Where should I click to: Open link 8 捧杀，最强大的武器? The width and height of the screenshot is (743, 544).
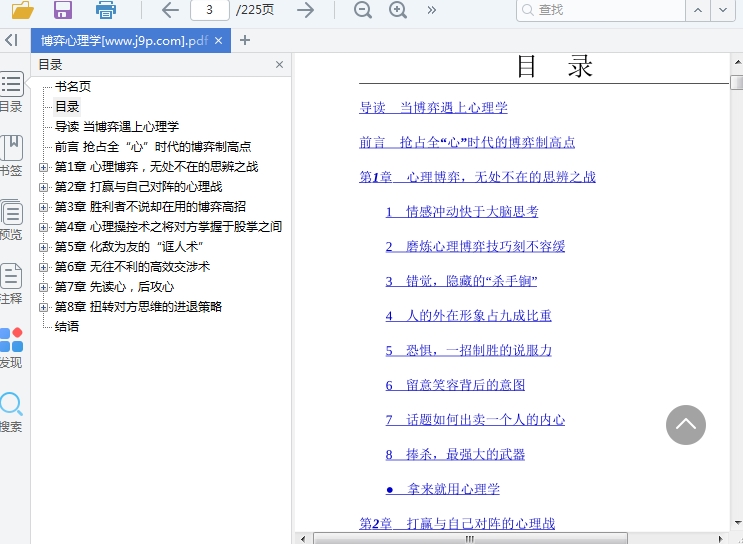(455, 454)
